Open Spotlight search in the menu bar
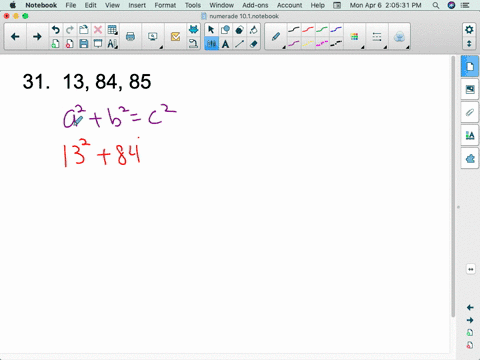 coord(435,5)
